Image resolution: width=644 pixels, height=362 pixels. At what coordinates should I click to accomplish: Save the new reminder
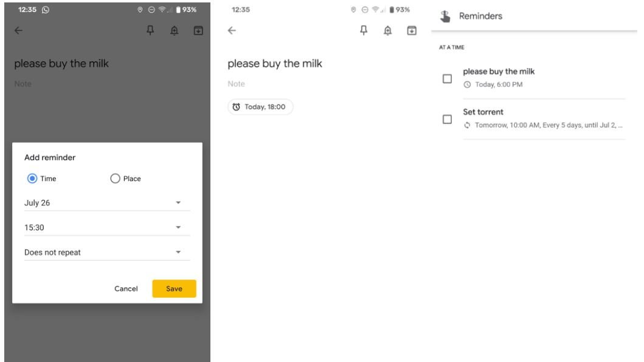[x=174, y=289]
